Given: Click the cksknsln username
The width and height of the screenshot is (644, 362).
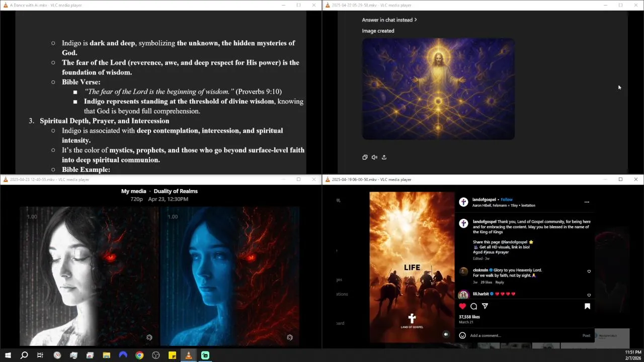Looking at the screenshot, I should (x=480, y=270).
